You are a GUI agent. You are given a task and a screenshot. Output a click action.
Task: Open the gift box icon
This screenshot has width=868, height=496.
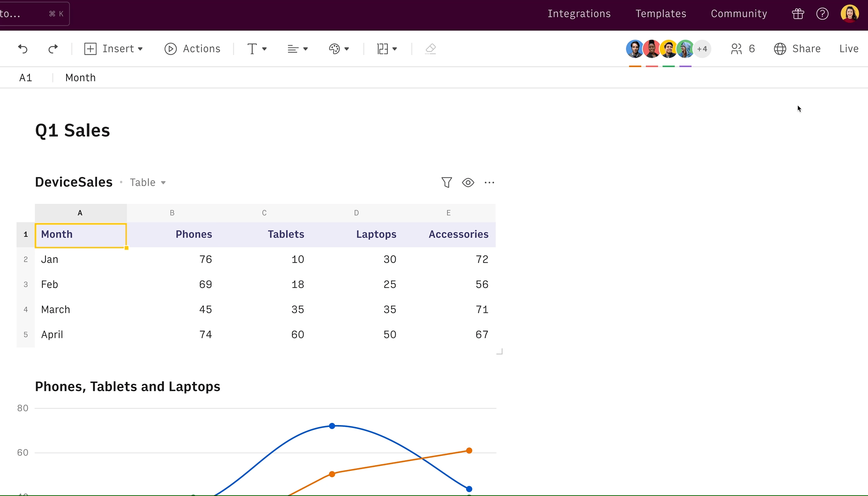(x=798, y=14)
